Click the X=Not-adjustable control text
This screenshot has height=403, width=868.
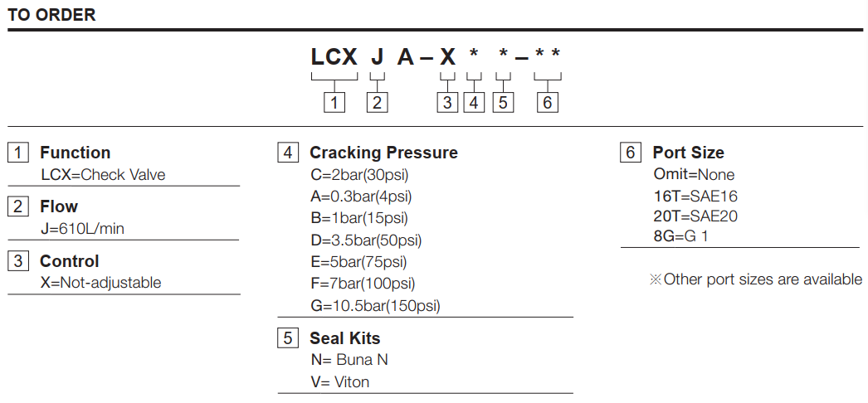click(100, 283)
